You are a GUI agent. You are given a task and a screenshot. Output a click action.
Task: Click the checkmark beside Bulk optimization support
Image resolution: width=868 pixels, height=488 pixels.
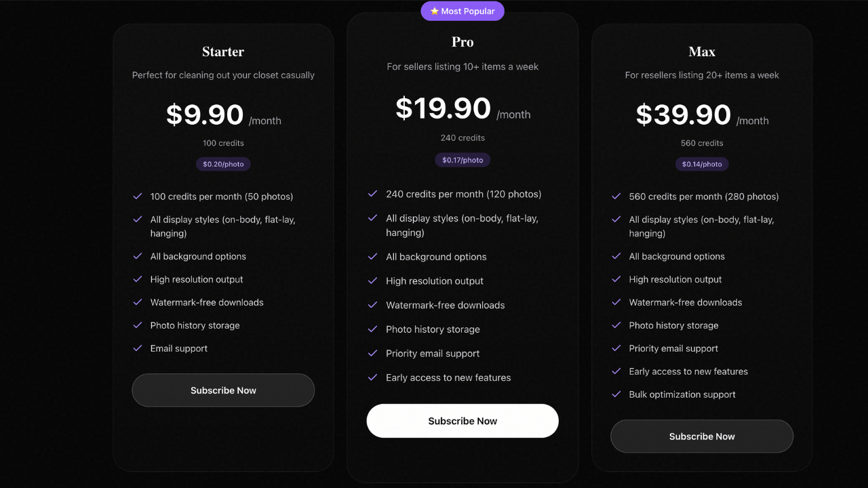click(616, 394)
